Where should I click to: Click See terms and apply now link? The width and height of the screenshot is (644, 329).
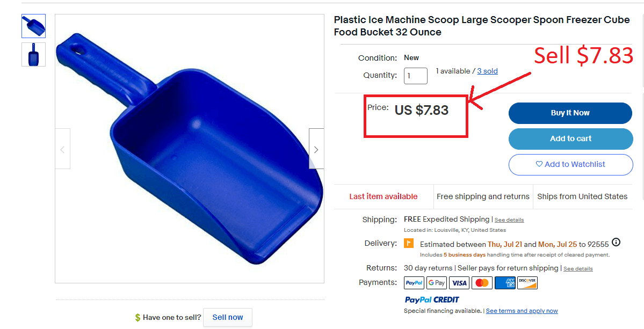pyautogui.click(x=522, y=311)
